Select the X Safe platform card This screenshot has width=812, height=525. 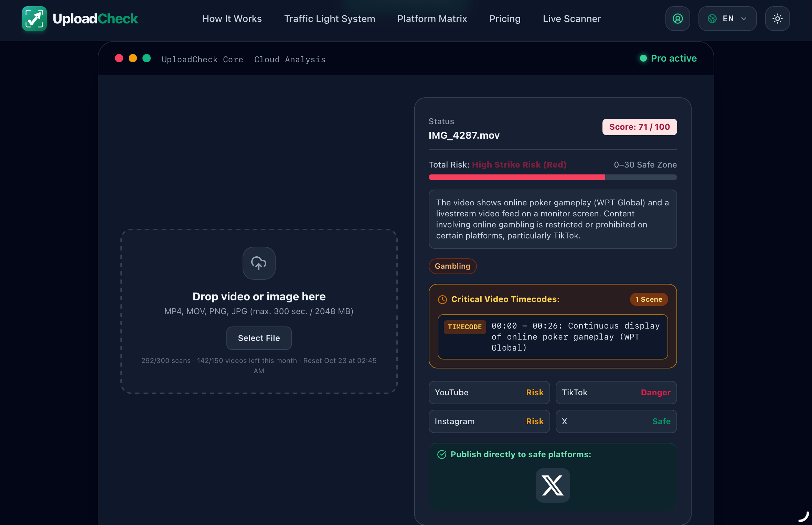[x=616, y=421]
